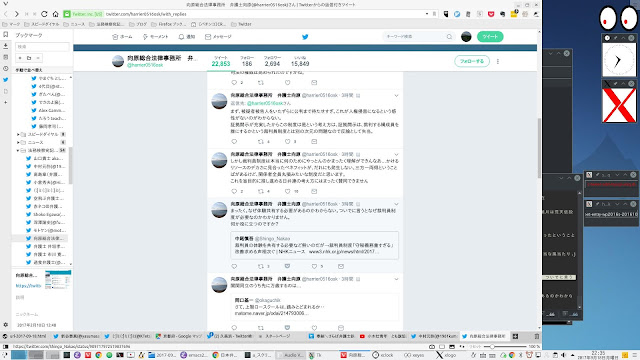Pin the xclock window with its pin icon

(616, 38)
